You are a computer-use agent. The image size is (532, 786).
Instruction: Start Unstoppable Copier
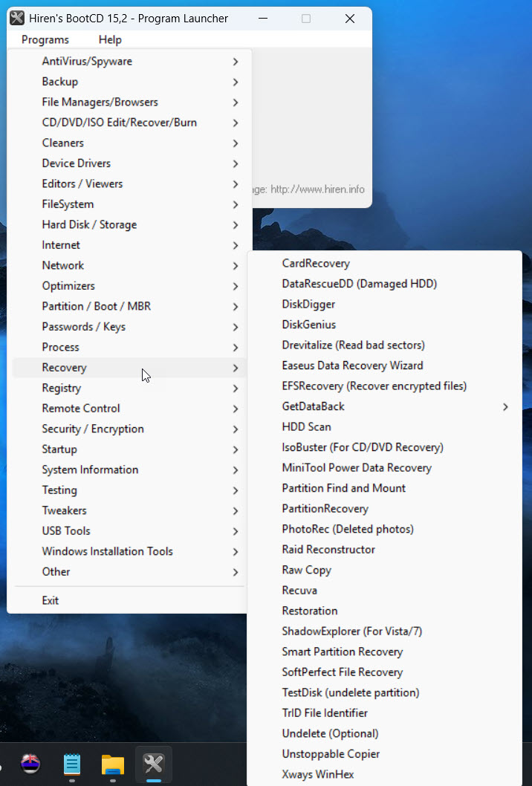331,754
